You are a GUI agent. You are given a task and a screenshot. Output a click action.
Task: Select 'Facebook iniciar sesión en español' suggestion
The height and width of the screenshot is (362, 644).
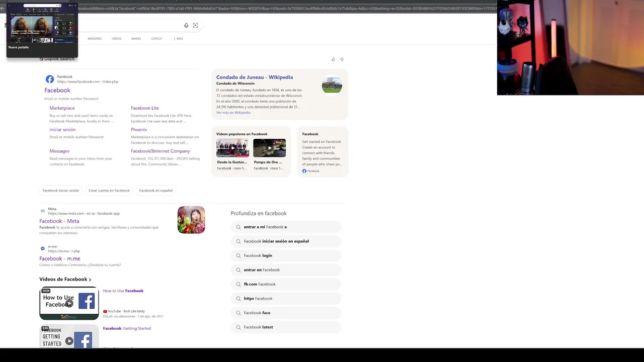point(286,241)
